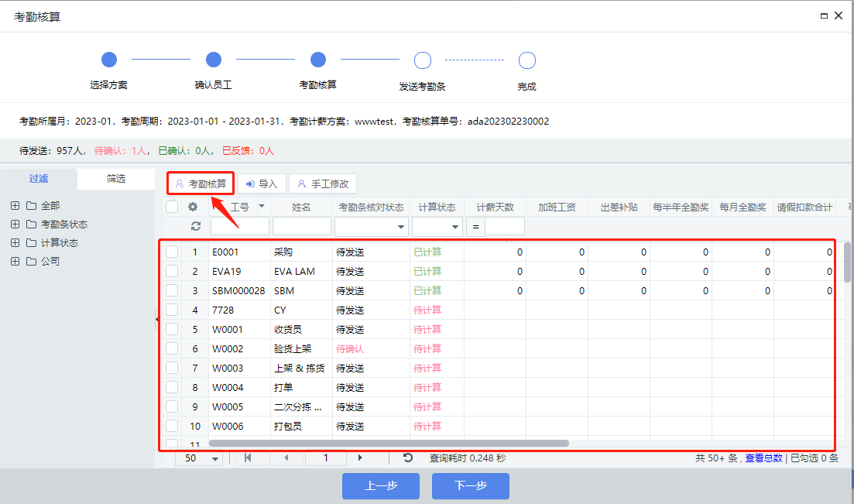
Task: Click the horizontal scrollbar of the table
Action: pyautogui.click(x=389, y=444)
